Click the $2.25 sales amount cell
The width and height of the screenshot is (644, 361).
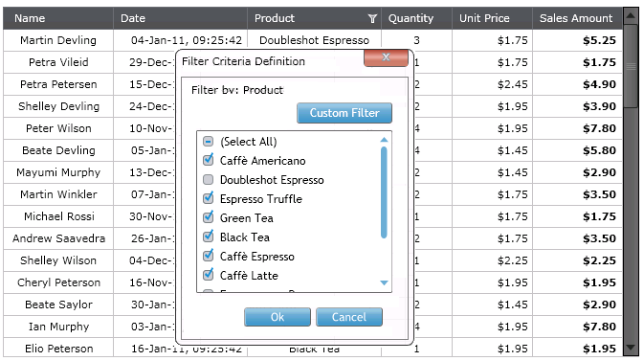(577, 260)
